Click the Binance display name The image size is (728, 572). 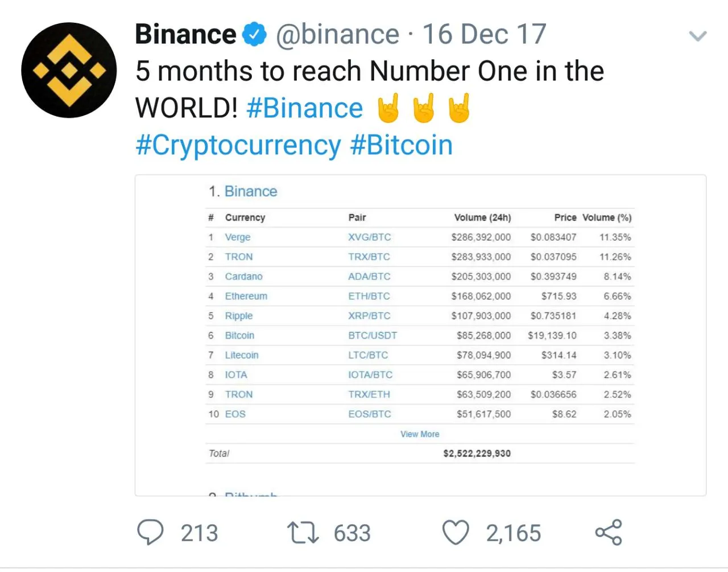pos(185,34)
